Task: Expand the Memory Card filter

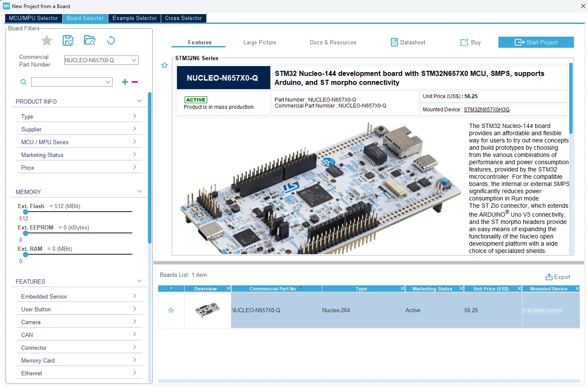Action: 135,360
